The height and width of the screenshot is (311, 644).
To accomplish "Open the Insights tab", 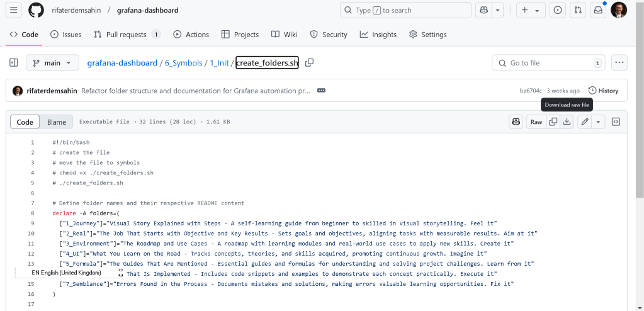I will point(378,35).
